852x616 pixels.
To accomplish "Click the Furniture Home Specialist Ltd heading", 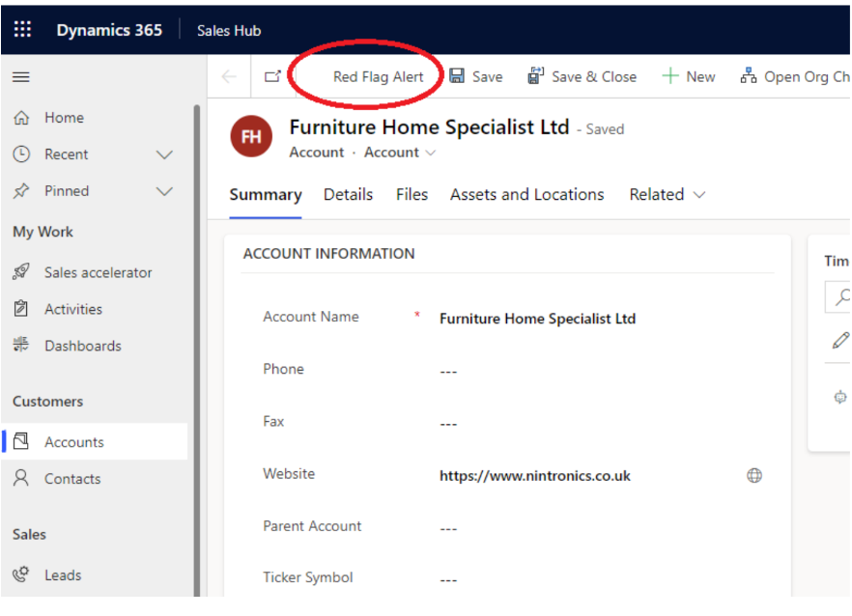I will [429, 127].
